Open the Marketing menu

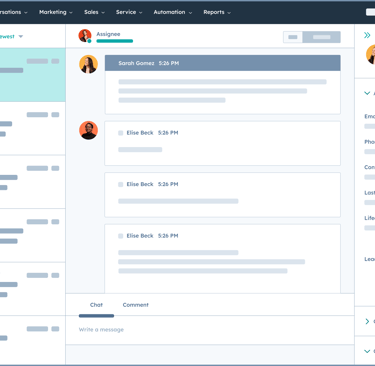tap(56, 12)
